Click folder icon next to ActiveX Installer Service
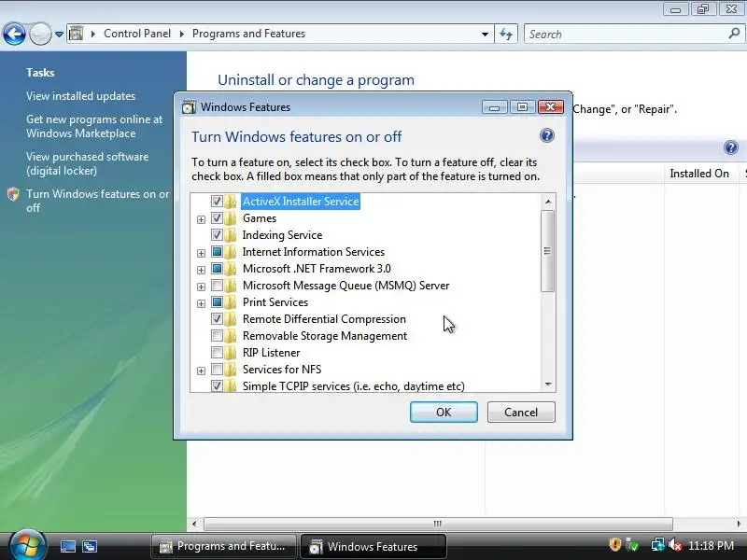 231,202
